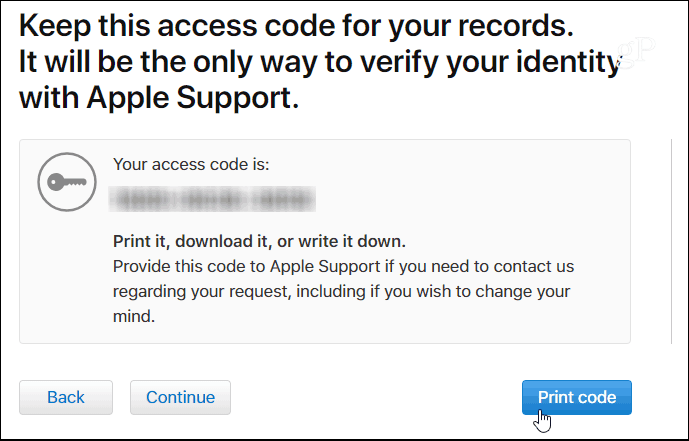The width and height of the screenshot is (689, 441).
Task: Click the 'Your access code is:' label
Action: point(191,164)
